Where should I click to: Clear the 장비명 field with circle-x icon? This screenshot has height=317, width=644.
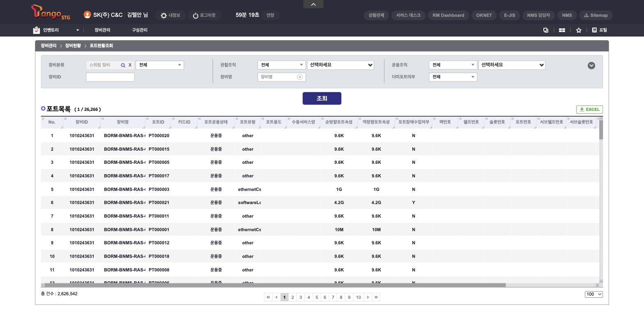pos(300,77)
